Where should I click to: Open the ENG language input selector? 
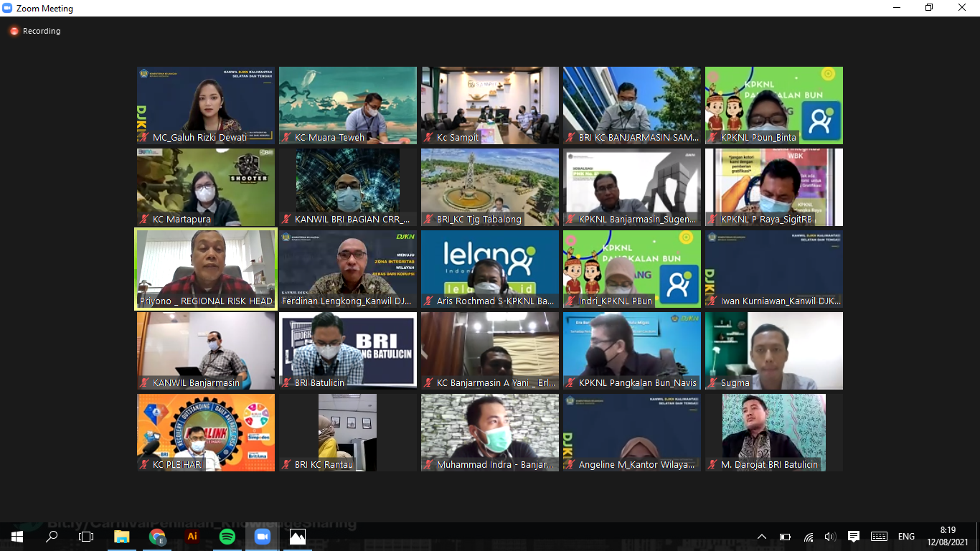(x=906, y=537)
